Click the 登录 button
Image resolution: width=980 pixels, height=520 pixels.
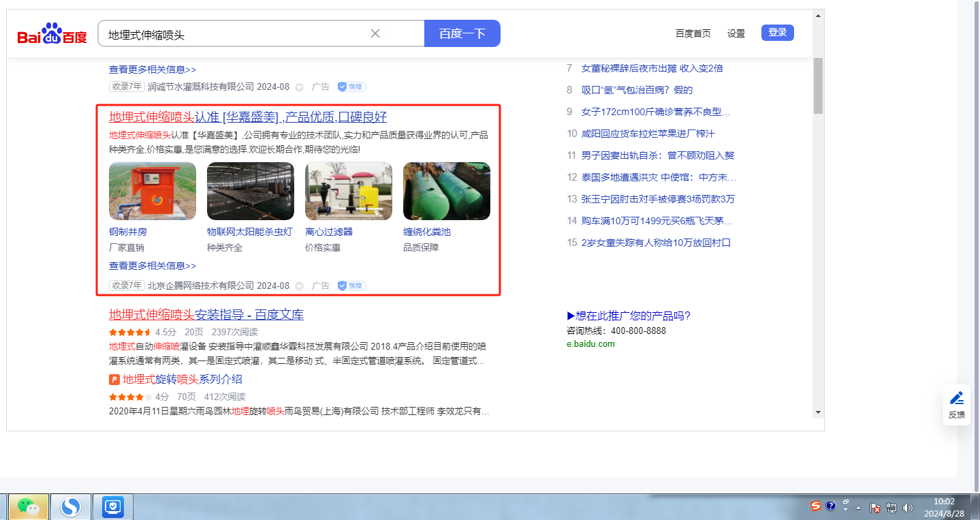[778, 33]
